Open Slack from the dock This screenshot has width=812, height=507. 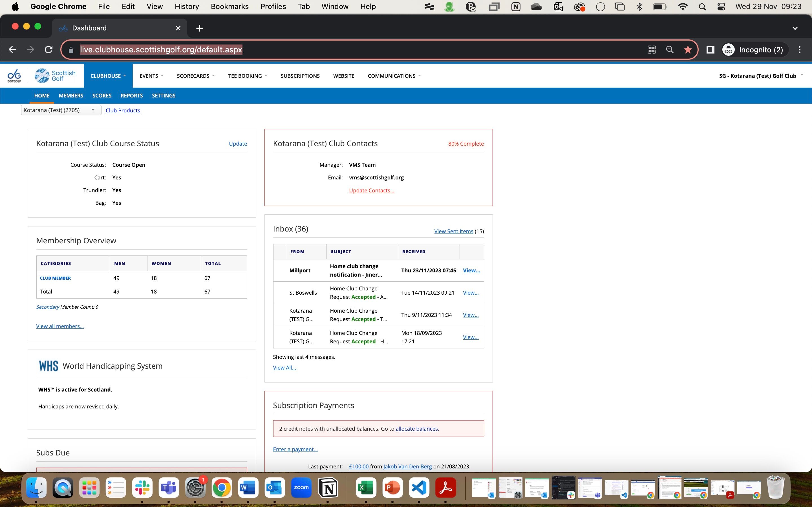[142, 488]
